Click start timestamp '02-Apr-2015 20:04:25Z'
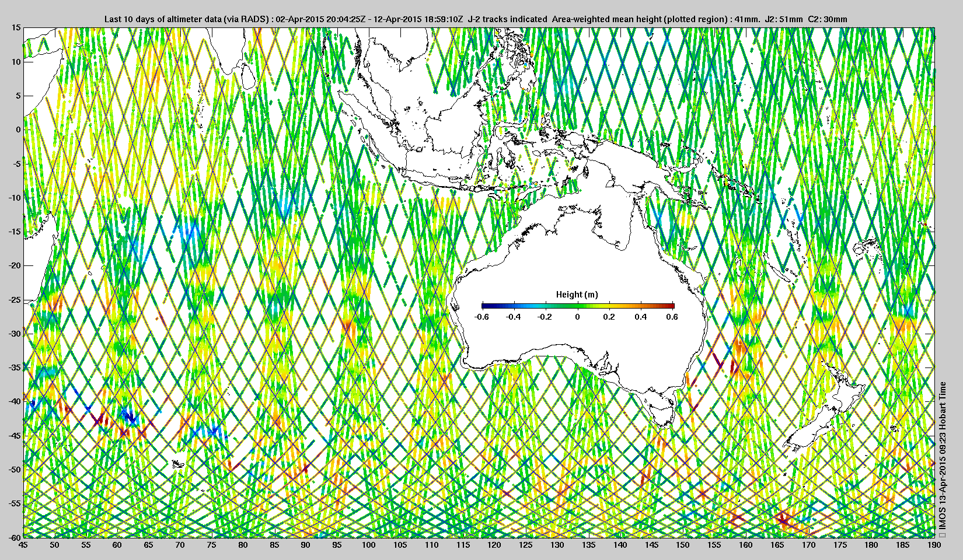 tap(320, 19)
